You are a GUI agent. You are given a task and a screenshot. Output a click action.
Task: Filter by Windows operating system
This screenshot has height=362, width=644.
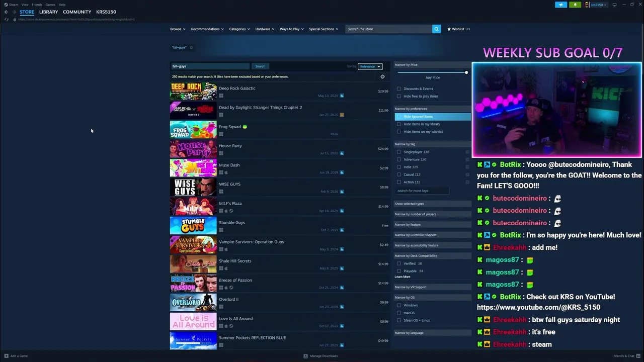[399, 305]
